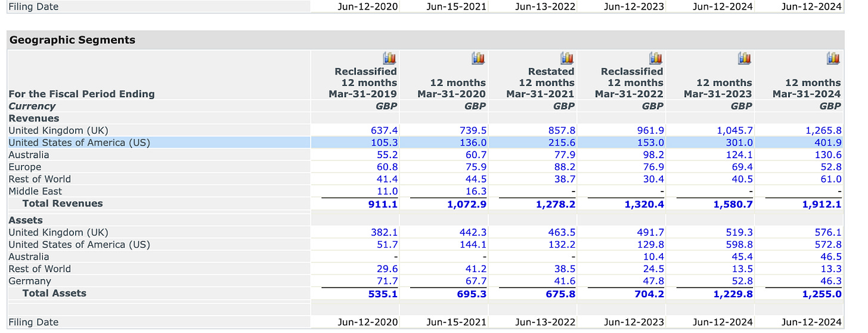Viewport: 868px width, 333px height.
Task: Click Germany assets value 71.7
Action: 387,281
